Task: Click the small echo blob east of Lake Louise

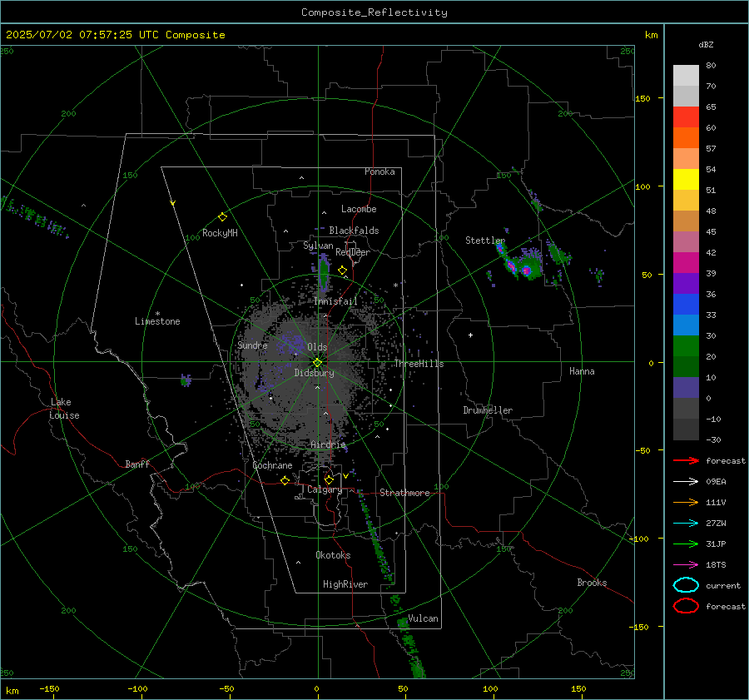Action: click(x=186, y=380)
